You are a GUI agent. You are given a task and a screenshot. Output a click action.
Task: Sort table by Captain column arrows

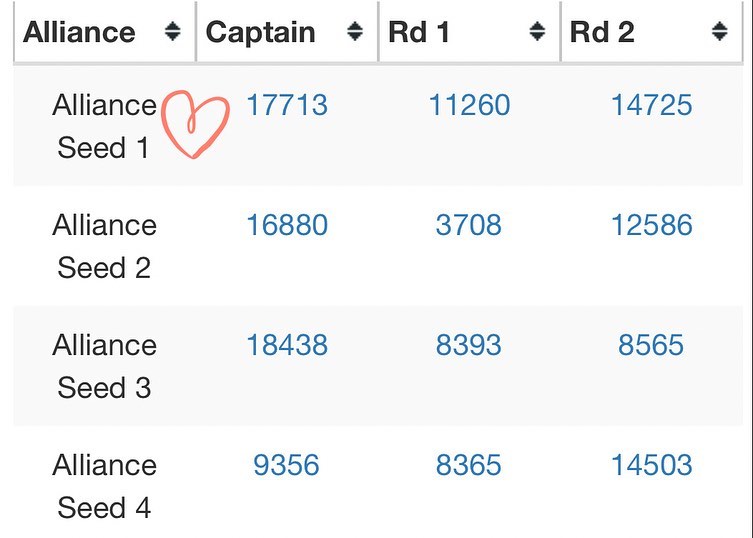pyautogui.click(x=355, y=32)
